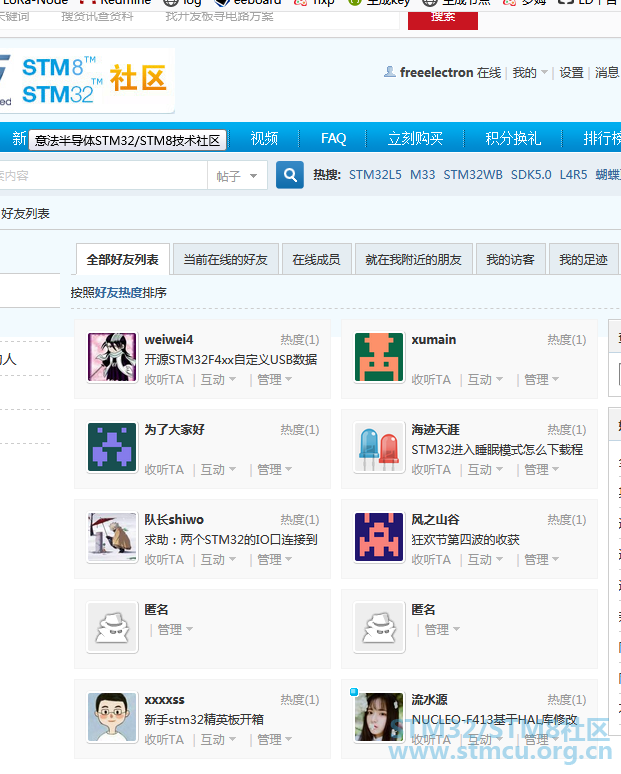
Task: Open 我的足迹 tab
Action: [x=583, y=259]
